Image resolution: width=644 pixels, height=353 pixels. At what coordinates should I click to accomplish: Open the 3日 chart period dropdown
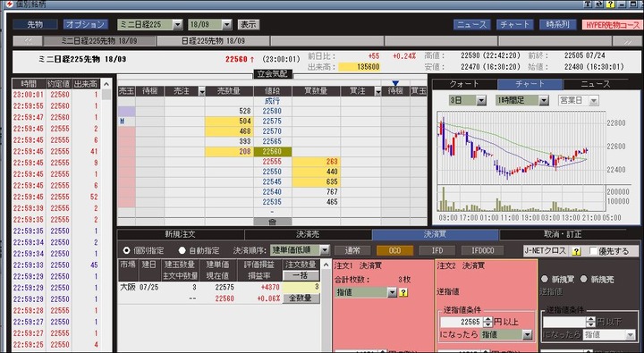pos(481,100)
